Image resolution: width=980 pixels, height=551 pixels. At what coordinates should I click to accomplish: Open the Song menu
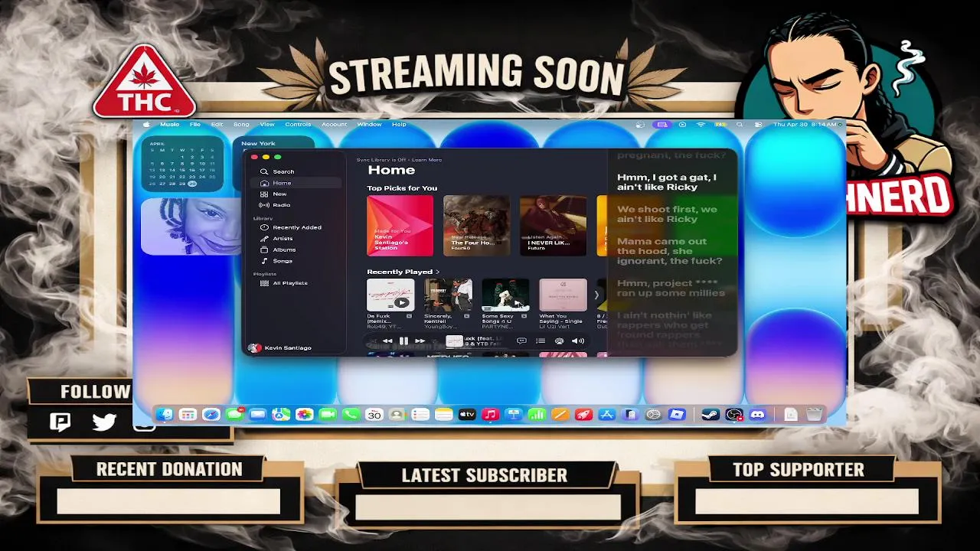(x=241, y=124)
